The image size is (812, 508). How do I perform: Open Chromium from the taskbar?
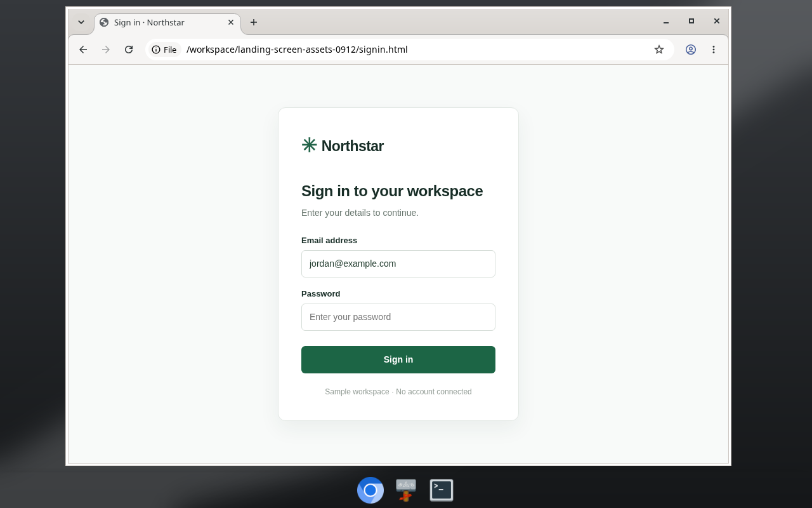[x=370, y=490]
